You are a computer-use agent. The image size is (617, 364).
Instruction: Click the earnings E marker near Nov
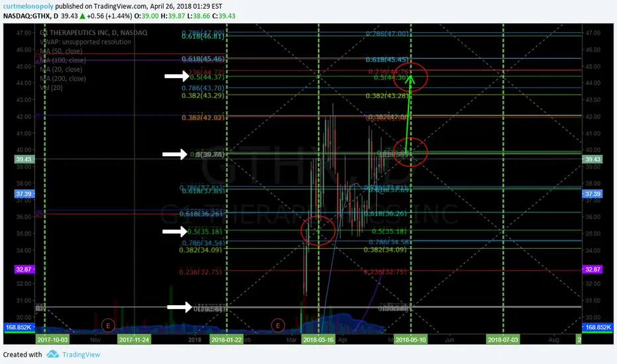click(x=108, y=326)
